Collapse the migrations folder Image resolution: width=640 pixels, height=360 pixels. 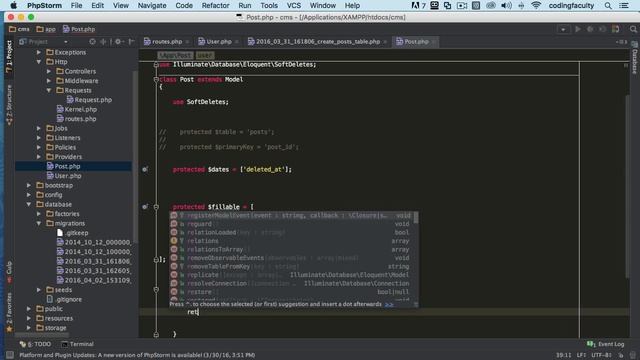coord(39,223)
